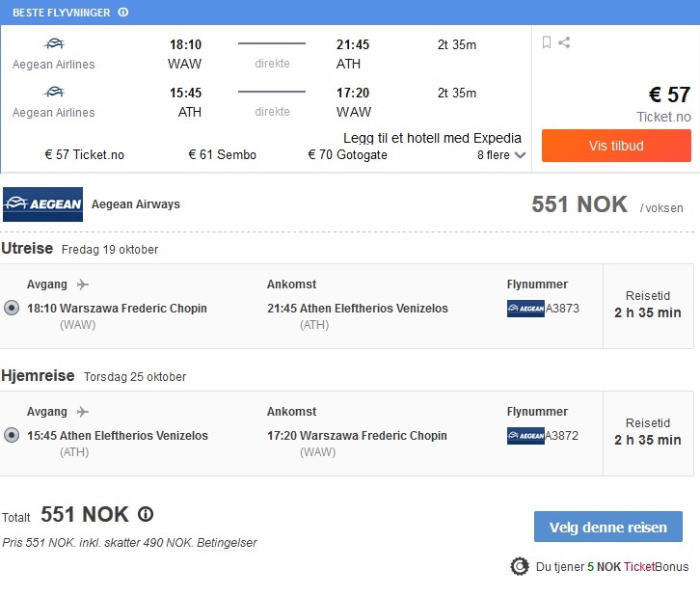The width and height of the screenshot is (700, 596).
Task: Select the 18:10 Warszawa departure radio button
Action: coord(12,308)
